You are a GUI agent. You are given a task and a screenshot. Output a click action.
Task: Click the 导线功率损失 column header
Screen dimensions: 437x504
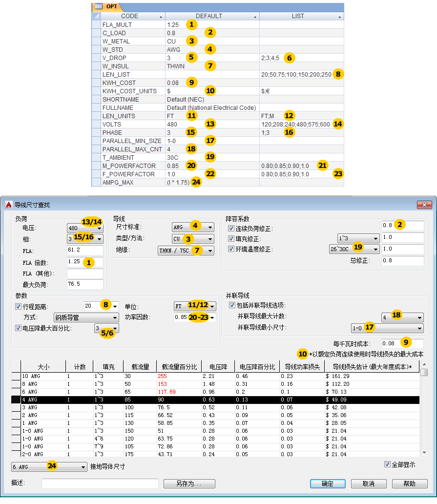(x=302, y=367)
